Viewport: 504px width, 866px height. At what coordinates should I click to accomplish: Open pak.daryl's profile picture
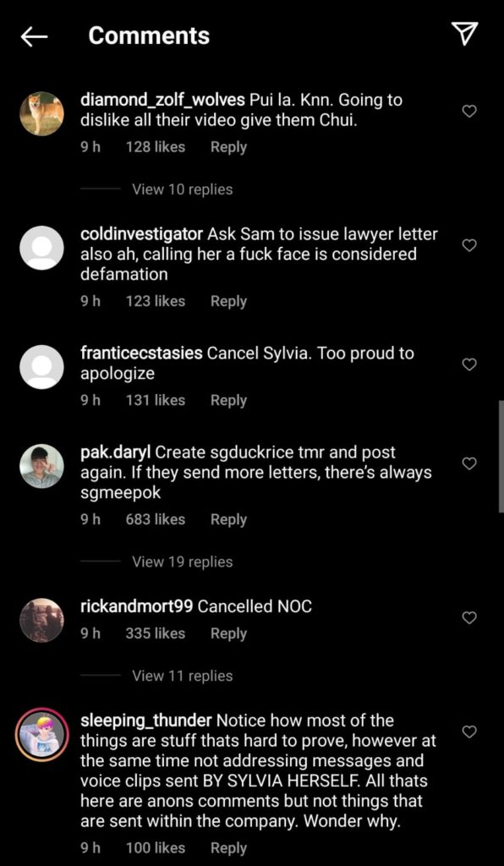tap(42, 466)
